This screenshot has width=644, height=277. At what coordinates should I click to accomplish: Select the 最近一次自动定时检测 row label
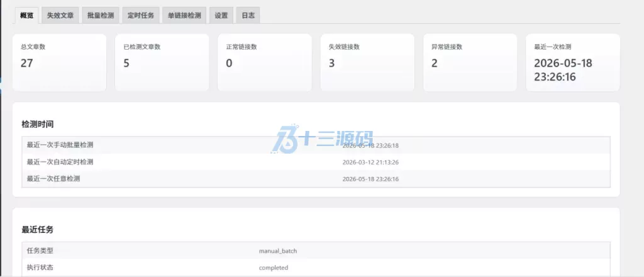coord(60,162)
